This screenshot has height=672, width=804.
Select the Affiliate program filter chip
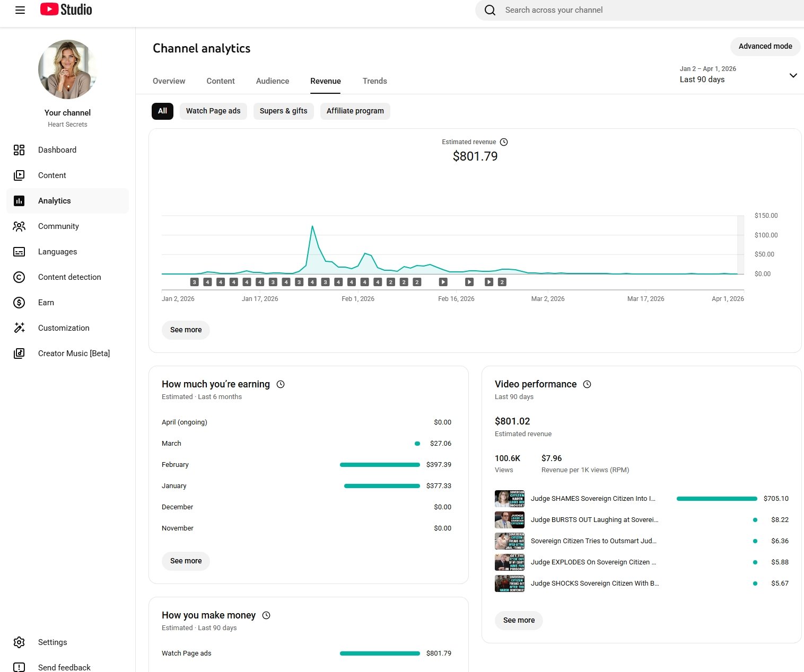[x=355, y=111]
